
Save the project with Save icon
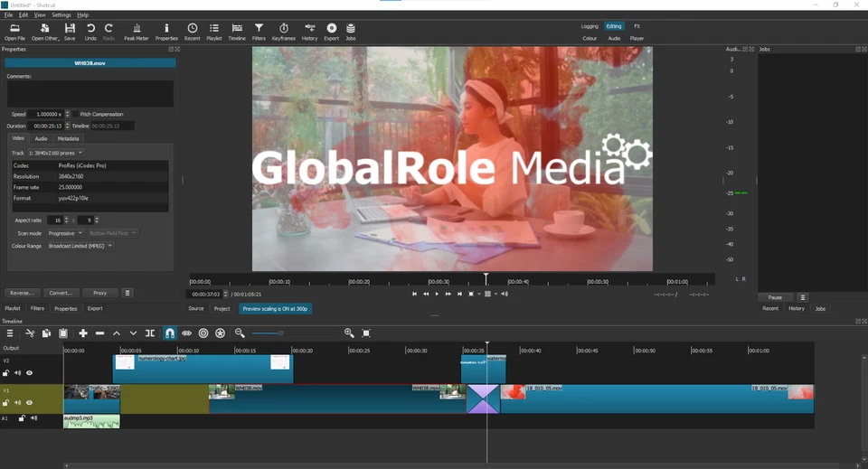70,32
